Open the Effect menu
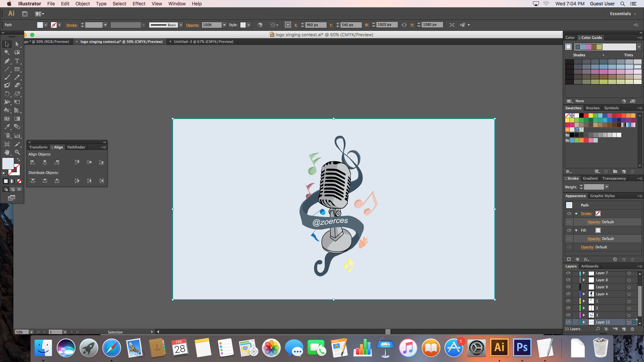Viewport: 644px width, 362px height. pos(139,4)
